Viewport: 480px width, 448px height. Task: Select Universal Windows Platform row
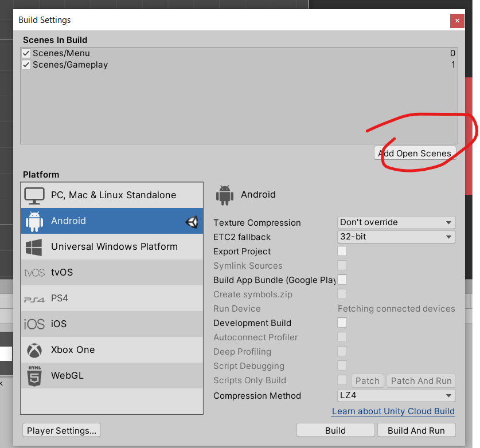point(112,246)
